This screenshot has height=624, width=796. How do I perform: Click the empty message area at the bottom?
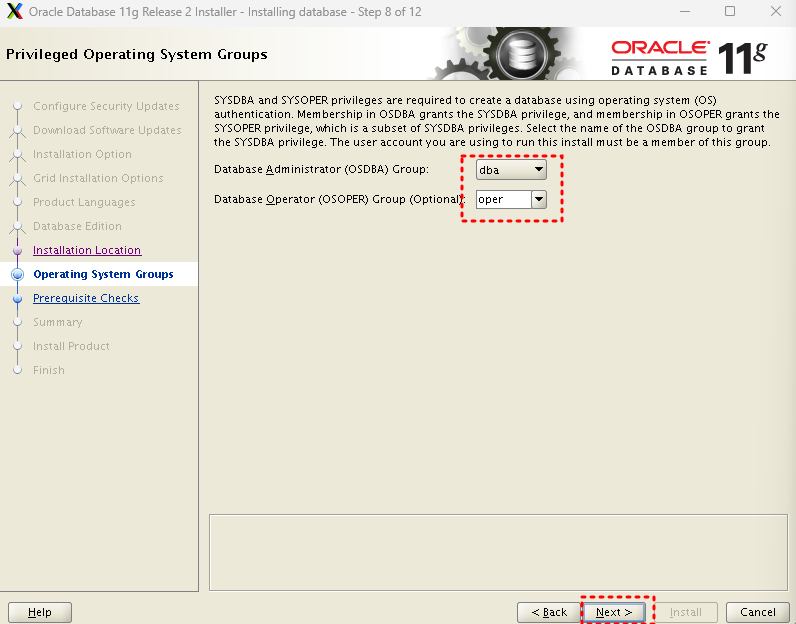point(498,552)
